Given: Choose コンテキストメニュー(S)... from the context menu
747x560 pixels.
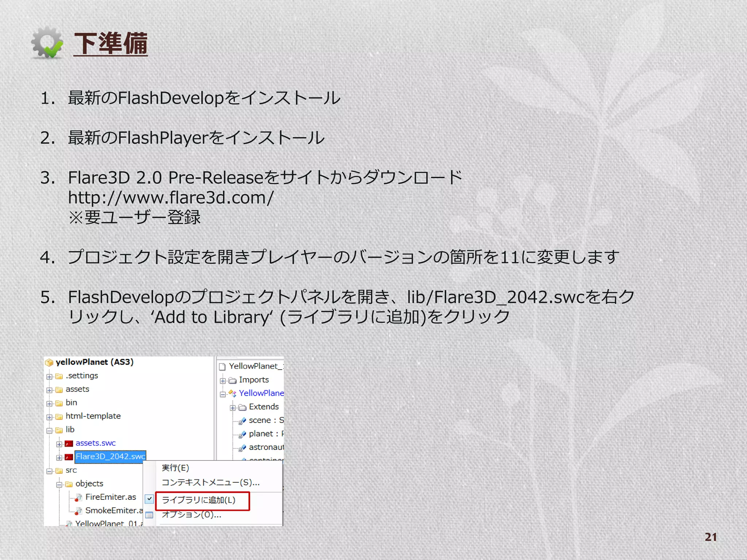Looking at the screenshot, I should click(210, 482).
